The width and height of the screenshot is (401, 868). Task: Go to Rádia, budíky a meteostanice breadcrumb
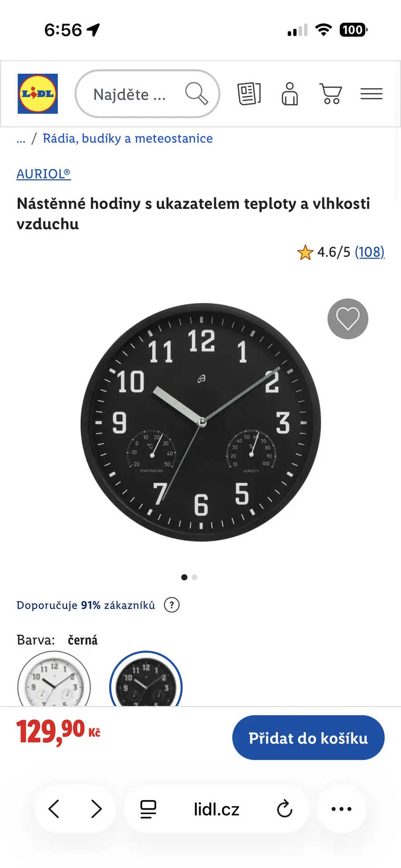pyautogui.click(x=128, y=138)
